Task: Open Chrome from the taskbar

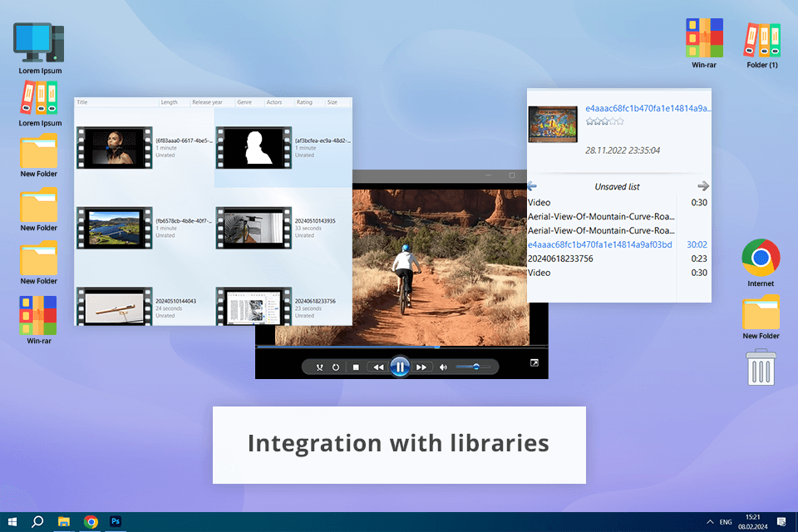Action: pos(91,522)
